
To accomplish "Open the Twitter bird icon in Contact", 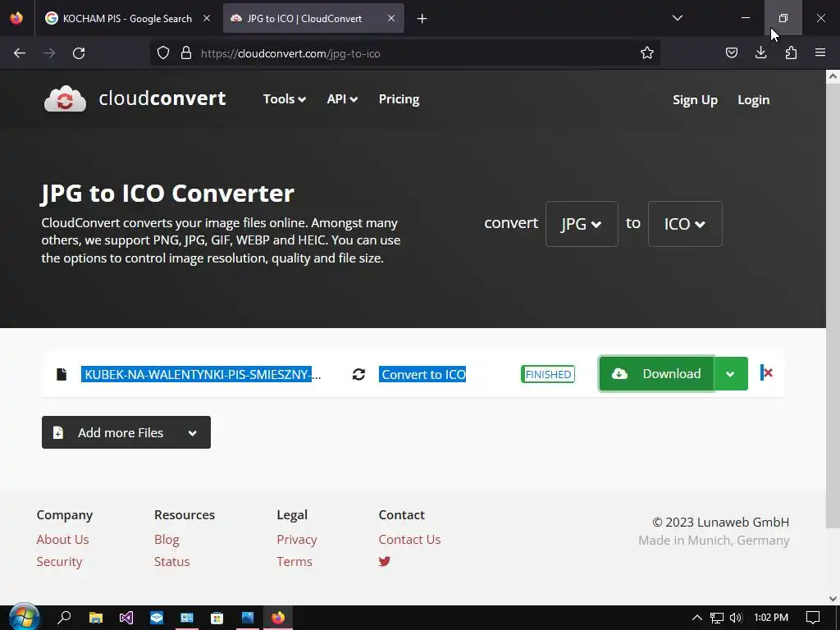I will pyautogui.click(x=385, y=561).
